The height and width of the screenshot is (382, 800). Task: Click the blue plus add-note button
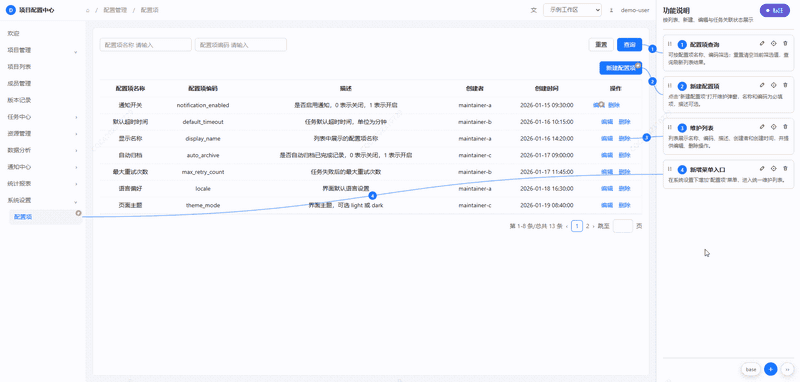click(x=770, y=369)
